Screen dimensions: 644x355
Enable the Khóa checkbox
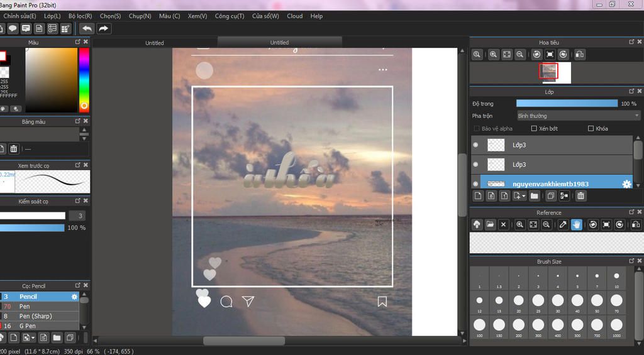click(591, 128)
